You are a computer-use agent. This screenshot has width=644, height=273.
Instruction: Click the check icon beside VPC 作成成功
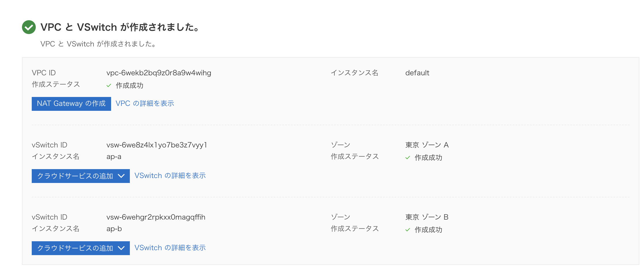(x=109, y=85)
